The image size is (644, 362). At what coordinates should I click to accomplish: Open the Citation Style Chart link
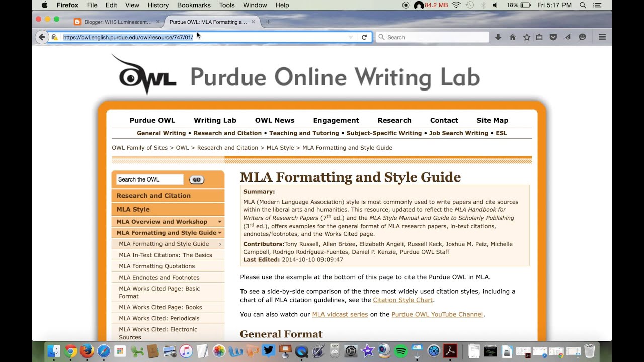tap(403, 300)
